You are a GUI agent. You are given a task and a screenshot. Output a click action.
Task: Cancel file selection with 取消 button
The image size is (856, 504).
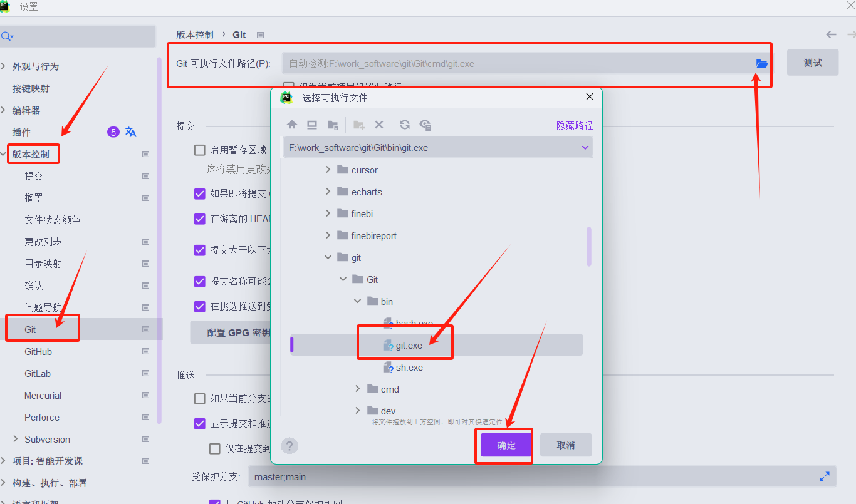[x=566, y=445]
